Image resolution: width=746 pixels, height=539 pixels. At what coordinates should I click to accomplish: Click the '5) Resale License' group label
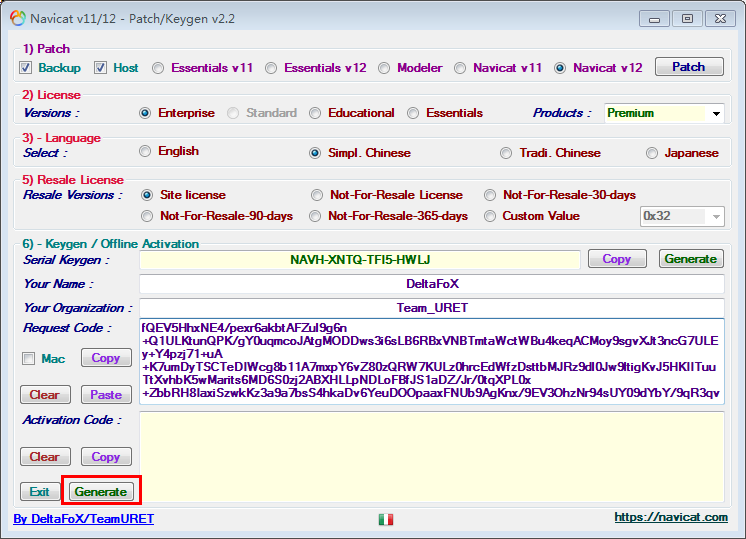click(73, 180)
